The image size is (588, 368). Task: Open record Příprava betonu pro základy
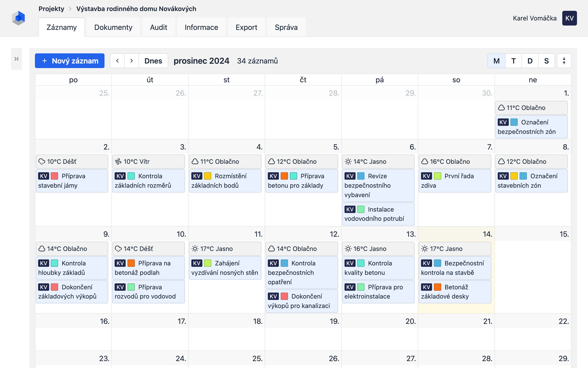302,181
